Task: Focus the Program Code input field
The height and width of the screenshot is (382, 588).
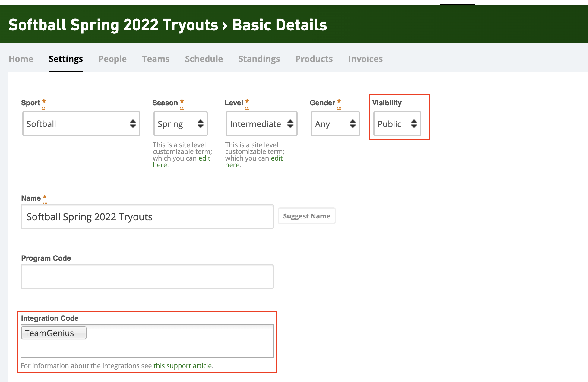Action: (x=147, y=276)
